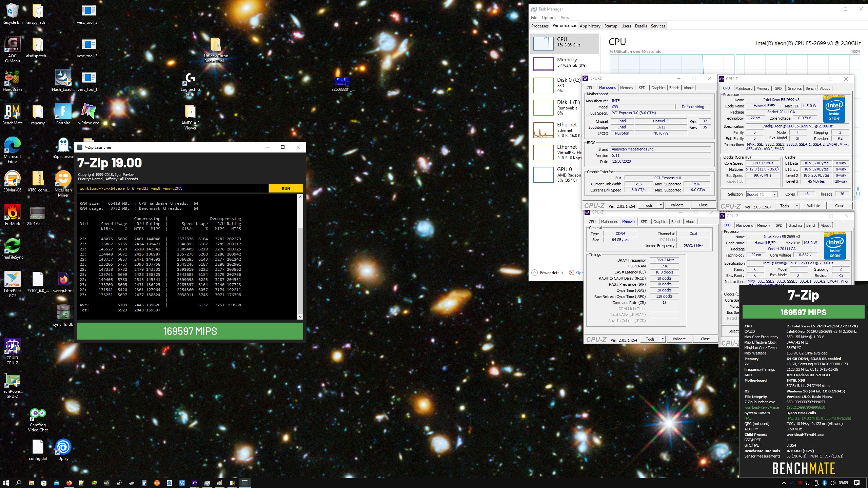Open SPD tab in Memory CPU-Z window
The width and height of the screenshot is (868, 488).
[644, 222]
